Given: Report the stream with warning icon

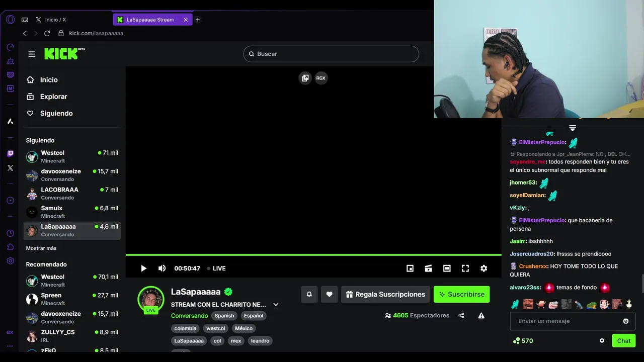Looking at the screenshot, I should point(481,315).
